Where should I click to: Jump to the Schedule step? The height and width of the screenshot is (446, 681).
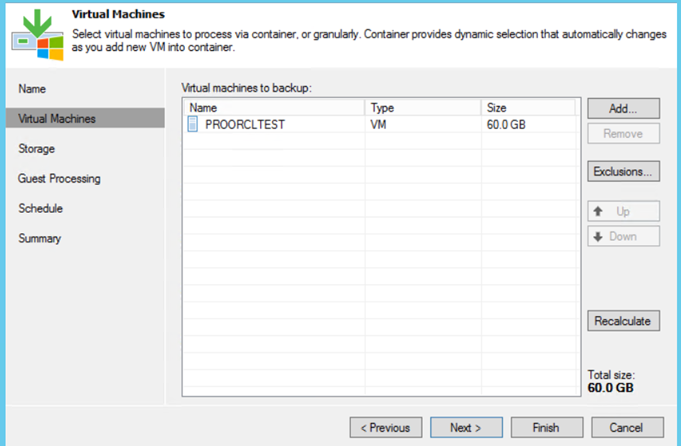click(40, 209)
